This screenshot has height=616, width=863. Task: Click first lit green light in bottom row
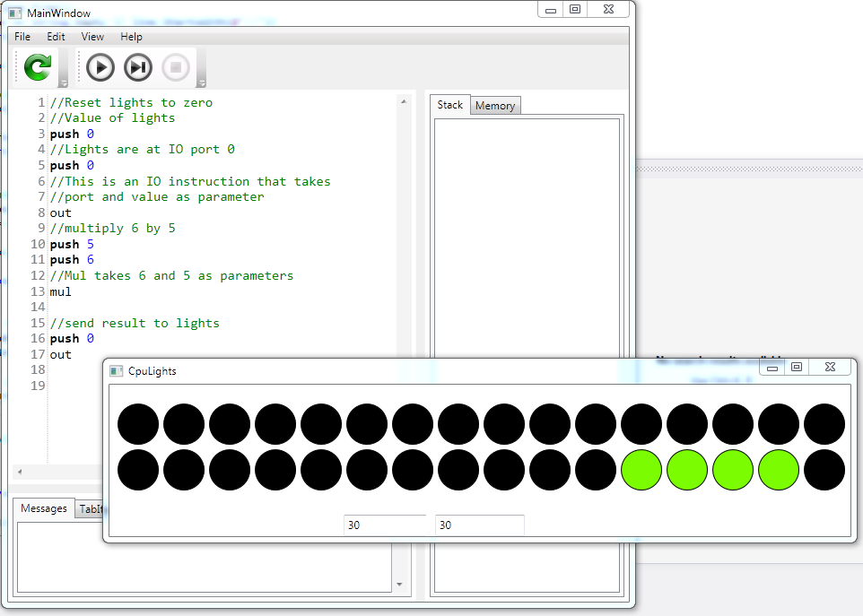coord(641,470)
